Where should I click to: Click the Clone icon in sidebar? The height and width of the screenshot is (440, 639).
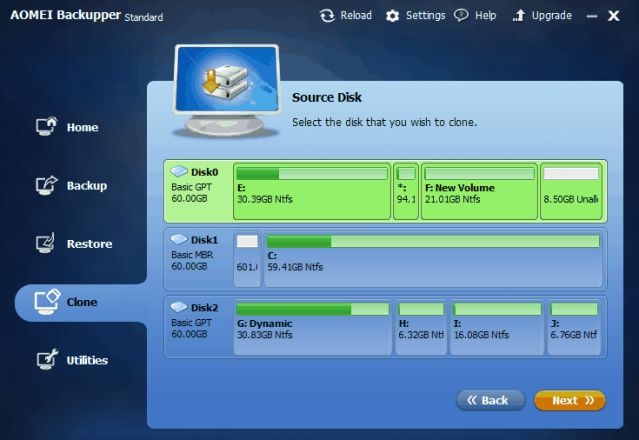[46, 301]
